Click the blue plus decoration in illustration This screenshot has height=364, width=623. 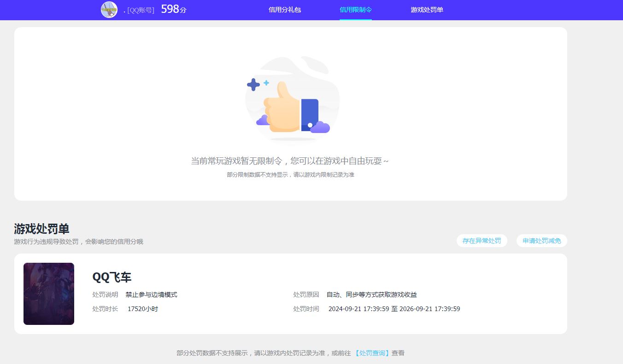(x=253, y=85)
